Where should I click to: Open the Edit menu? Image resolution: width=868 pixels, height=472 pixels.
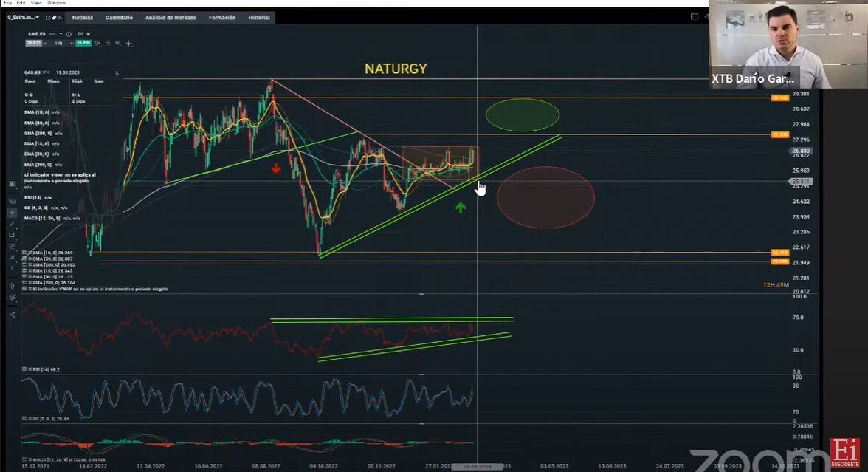21,3
